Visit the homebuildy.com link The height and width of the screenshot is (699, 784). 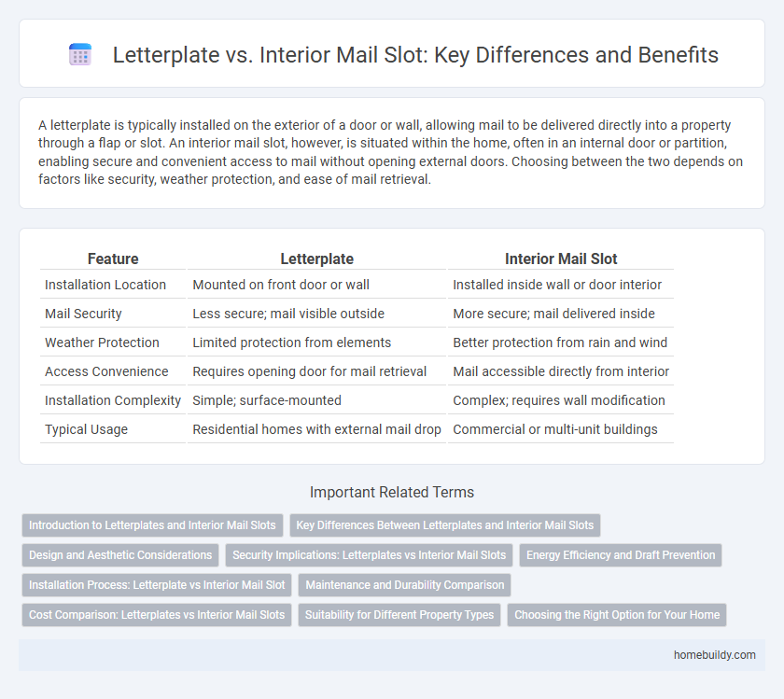coord(716,655)
